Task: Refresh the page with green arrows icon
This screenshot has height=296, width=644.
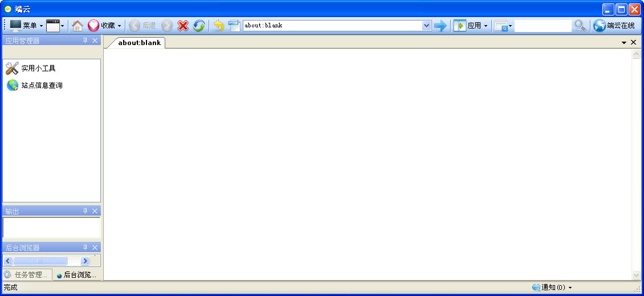Action: pyautogui.click(x=199, y=26)
